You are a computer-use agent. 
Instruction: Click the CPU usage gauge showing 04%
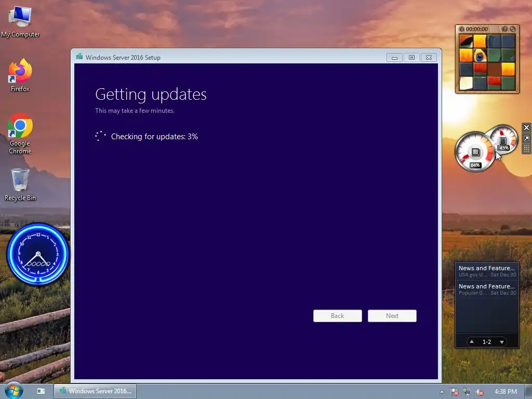[475, 152]
